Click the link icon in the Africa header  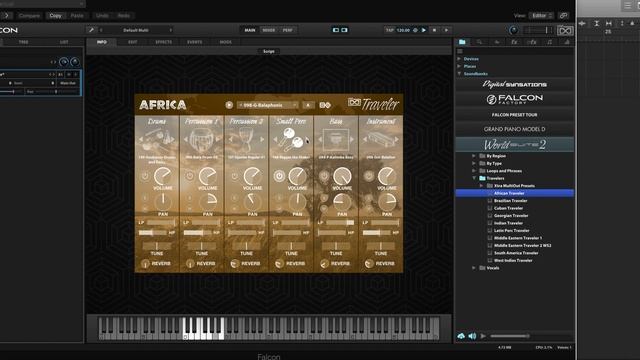click(325, 105)
